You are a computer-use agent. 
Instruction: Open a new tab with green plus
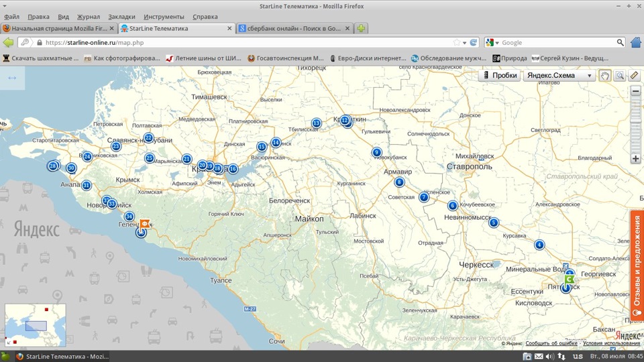(x=361, y=28)
